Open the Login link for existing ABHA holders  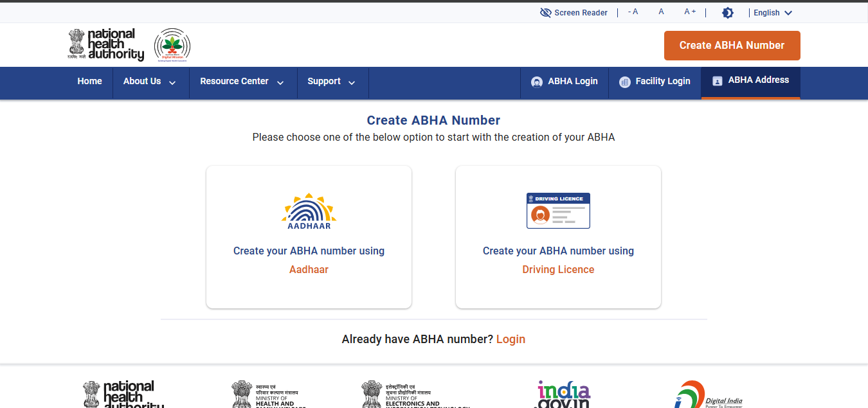click(x=511, y=339)
